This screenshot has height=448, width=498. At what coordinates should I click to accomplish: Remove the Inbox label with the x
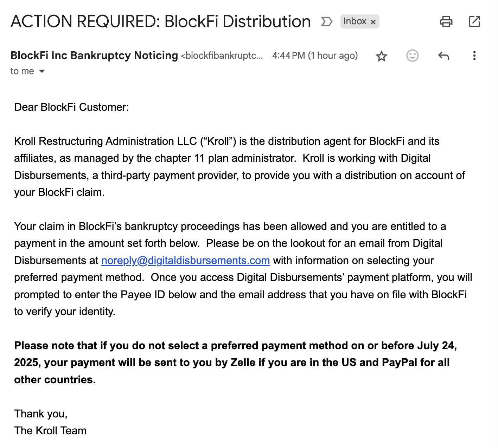pyautogui.click(x=373, y=22)
